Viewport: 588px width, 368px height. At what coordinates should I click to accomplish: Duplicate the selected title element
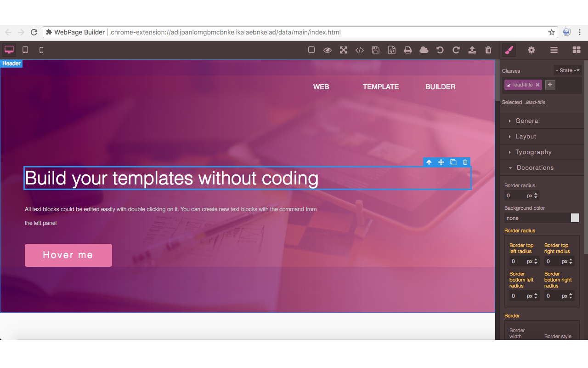(453, 162)
